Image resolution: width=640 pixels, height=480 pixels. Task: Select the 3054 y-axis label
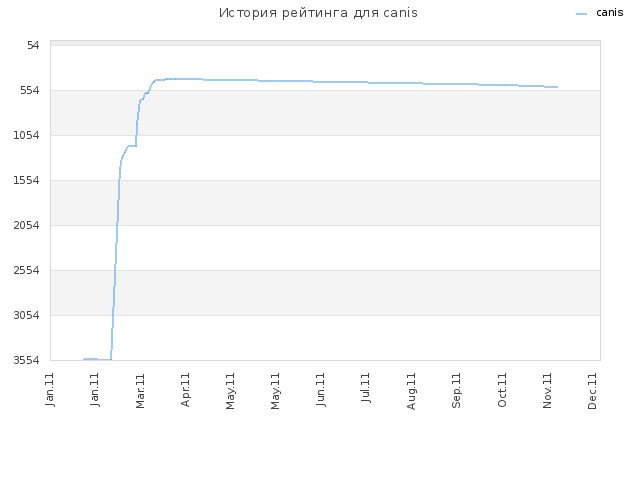point(27,315)
